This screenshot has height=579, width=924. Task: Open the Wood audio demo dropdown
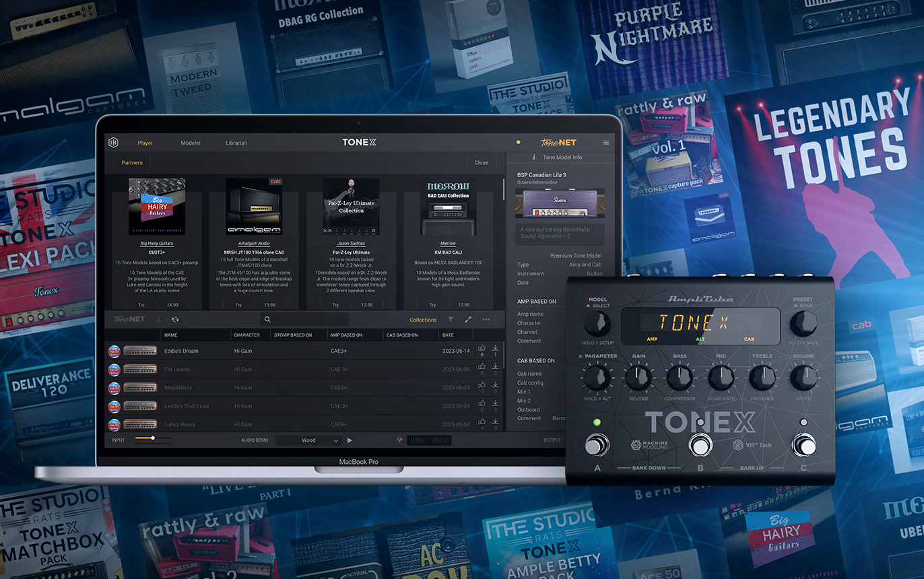coord(310,440)
